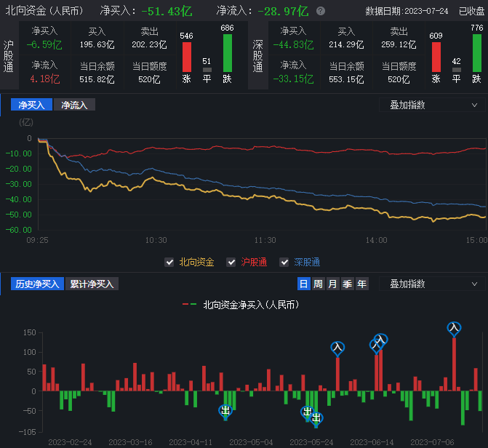Click the rightmost 出 marker on bar chart
The height and width of the screenshot is (448, 488).
click(x=316, y=417)
